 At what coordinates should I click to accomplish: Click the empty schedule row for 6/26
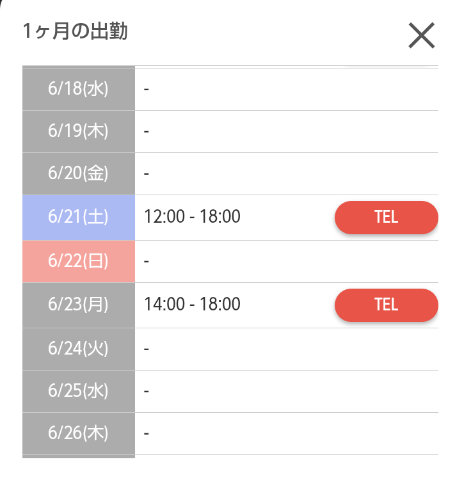pyautogui.click(x=287, y=433)
